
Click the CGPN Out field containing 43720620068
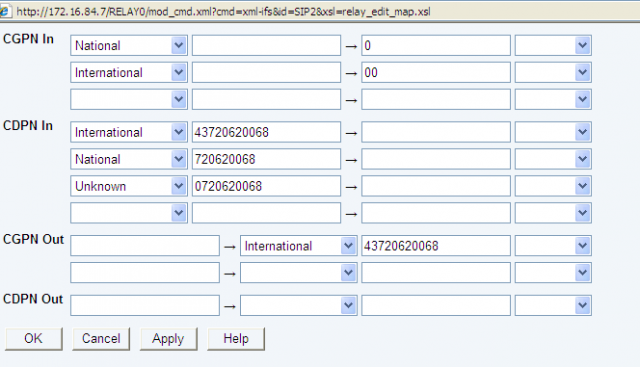[x=436, y=246]
